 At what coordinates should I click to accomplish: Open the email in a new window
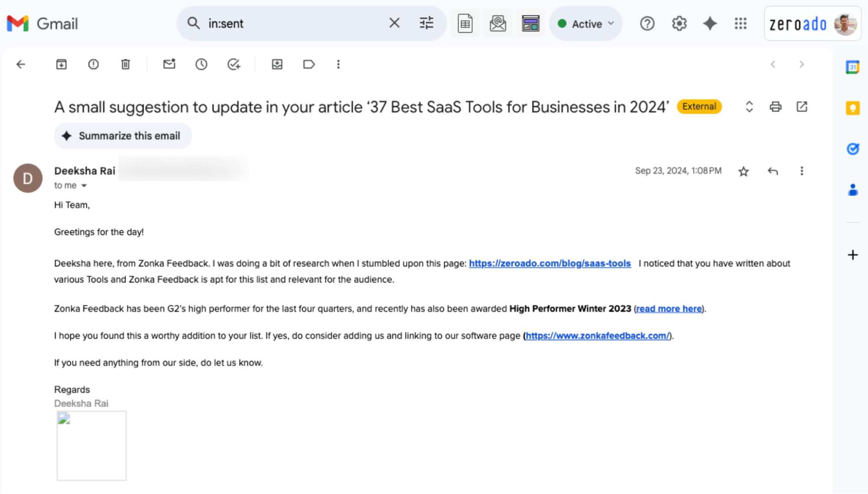click(x=802, y=106)
